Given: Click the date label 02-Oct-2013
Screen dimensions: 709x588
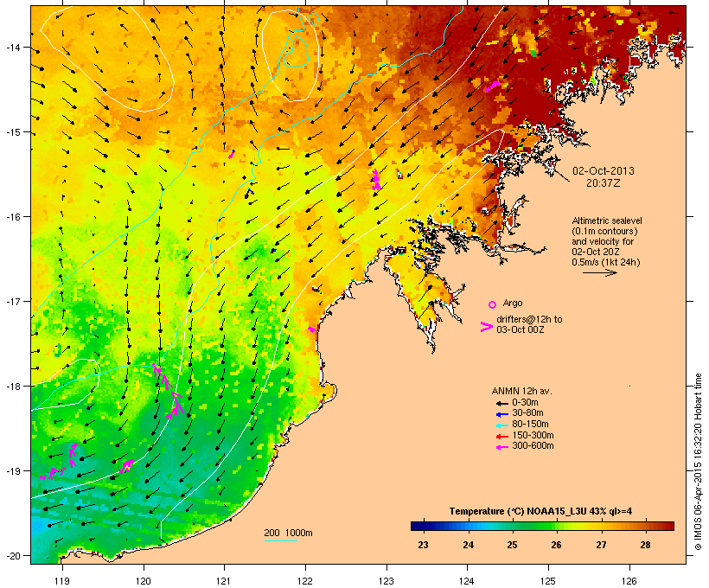Looking at the screenshot, I should coord(604,171).
